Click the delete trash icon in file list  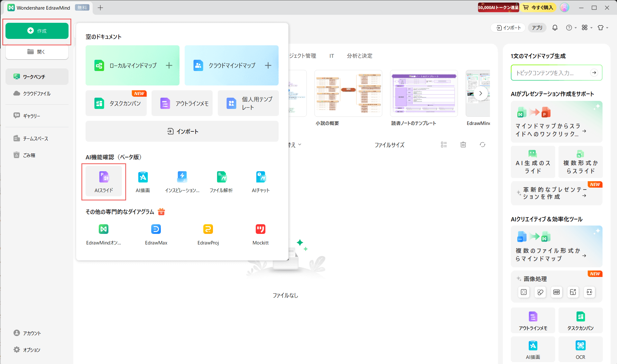(x=463, y=145)
